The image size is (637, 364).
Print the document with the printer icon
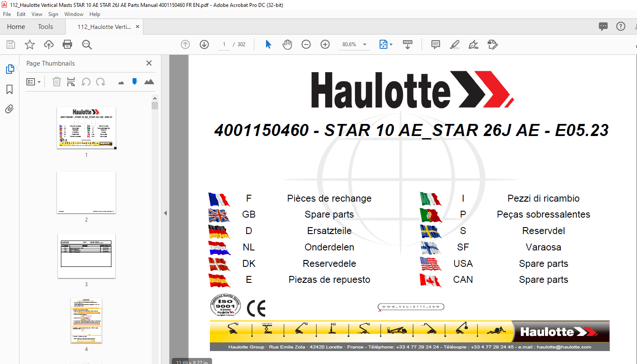click(x=67, y=44)
